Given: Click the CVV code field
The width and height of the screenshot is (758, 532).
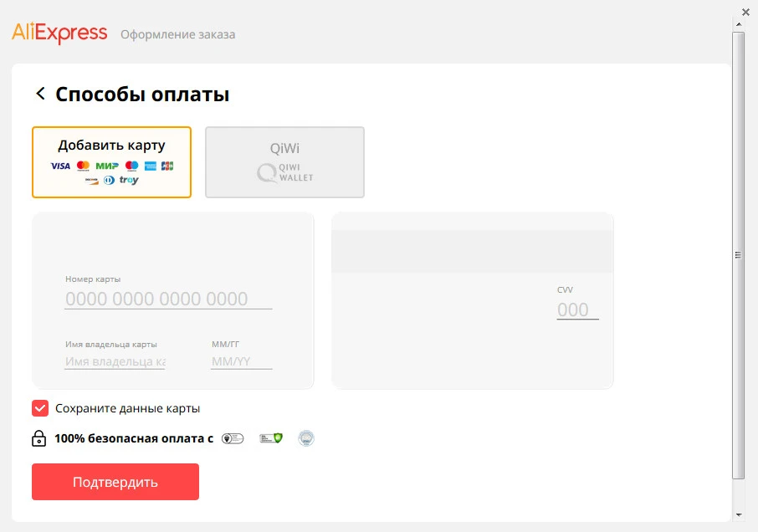Looking at the screenshot, I should coord(577,309).
